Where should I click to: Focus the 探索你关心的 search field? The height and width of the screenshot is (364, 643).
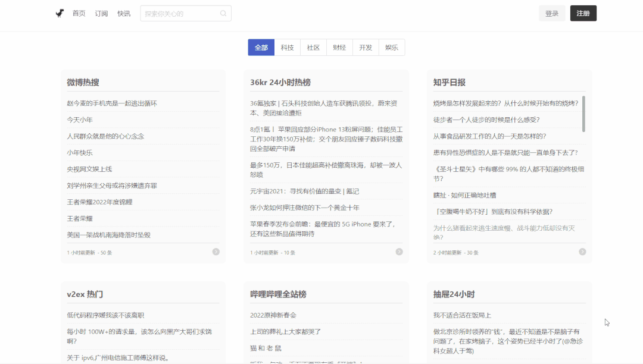click(185, 14)
